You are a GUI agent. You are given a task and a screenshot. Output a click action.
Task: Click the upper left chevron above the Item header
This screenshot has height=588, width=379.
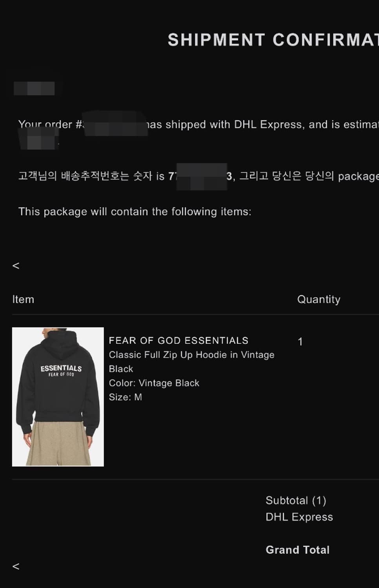click(16, 266)
